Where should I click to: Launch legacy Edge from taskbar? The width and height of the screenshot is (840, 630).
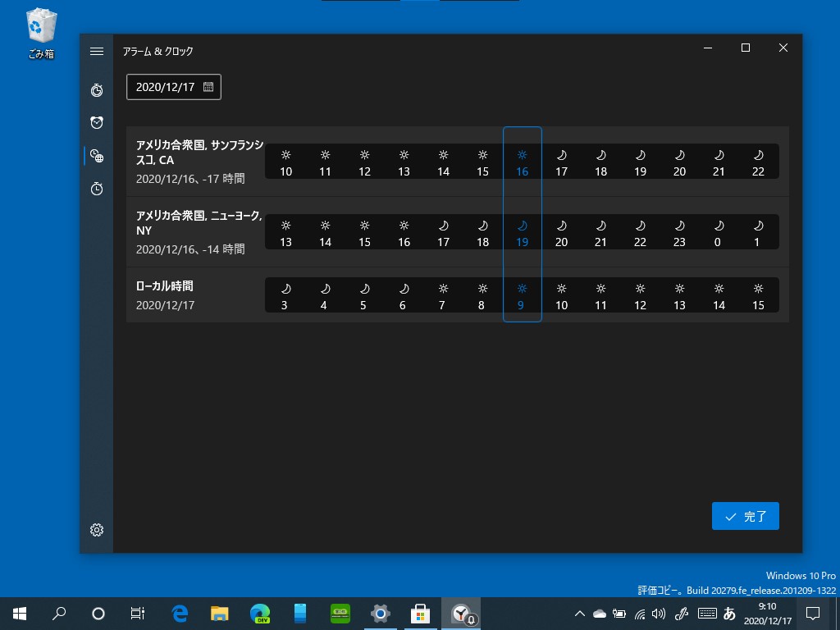pyautogui.click(x=180, y=614)
